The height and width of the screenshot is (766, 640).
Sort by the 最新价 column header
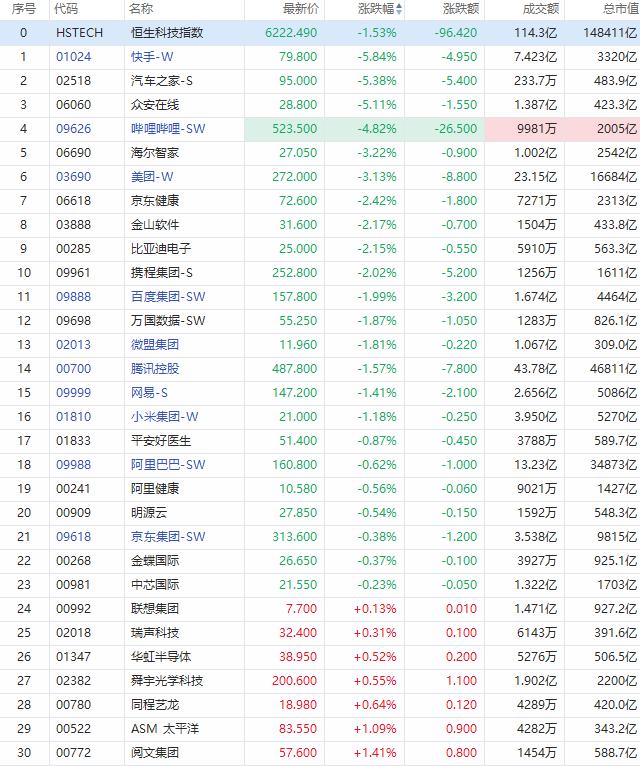pos(301,9)
